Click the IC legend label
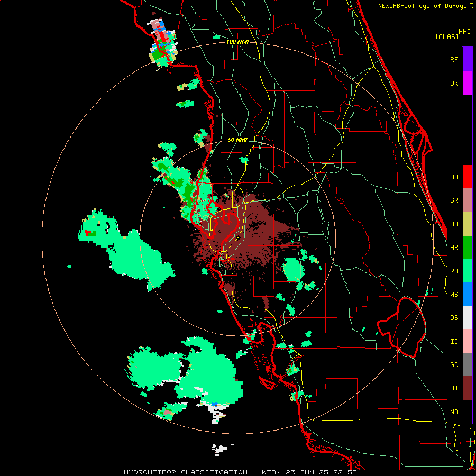This screenshot has width=476, height=476. (454, 342)
